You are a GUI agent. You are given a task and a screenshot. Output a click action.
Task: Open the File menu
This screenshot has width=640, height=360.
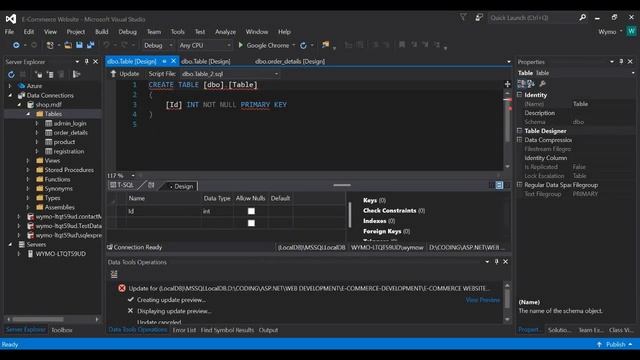point(9,31)
